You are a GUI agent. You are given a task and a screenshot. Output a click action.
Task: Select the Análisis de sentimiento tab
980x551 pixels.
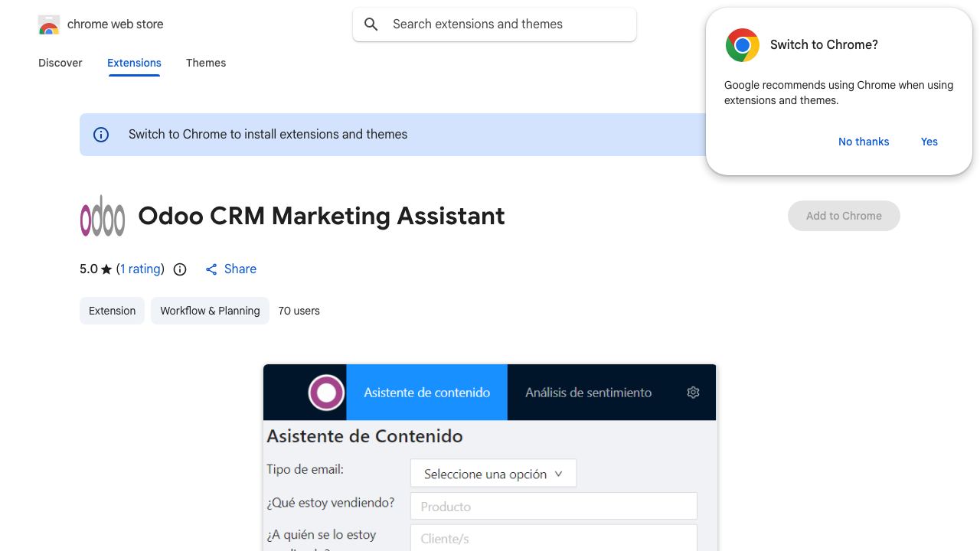coord(589,393)
